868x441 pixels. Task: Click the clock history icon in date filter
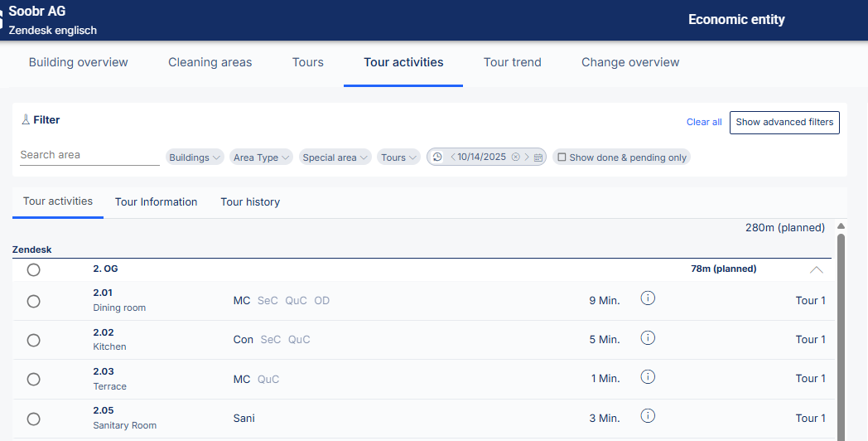tap(437, 157)
